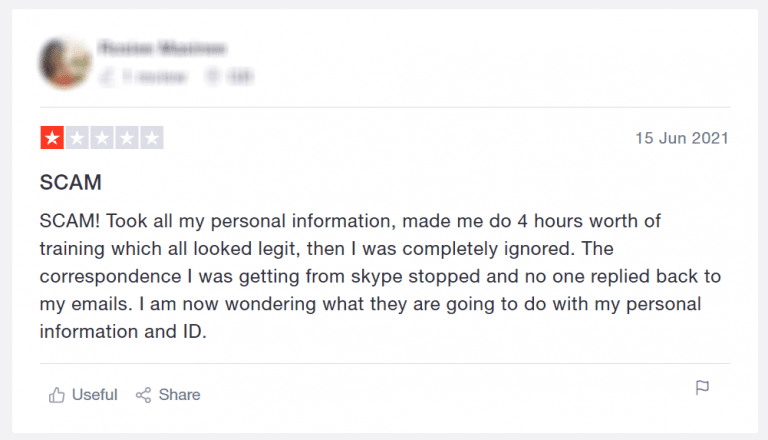Image resolution: width=768 pixels, height=440 pixels.
Task: Click the fourth grey star
Action: (127, 139)
